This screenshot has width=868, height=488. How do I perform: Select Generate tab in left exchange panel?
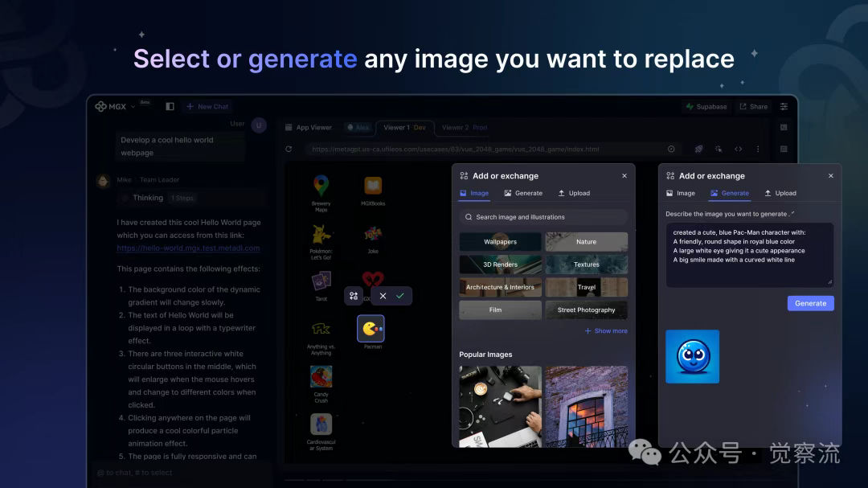[x=523, y=193]
